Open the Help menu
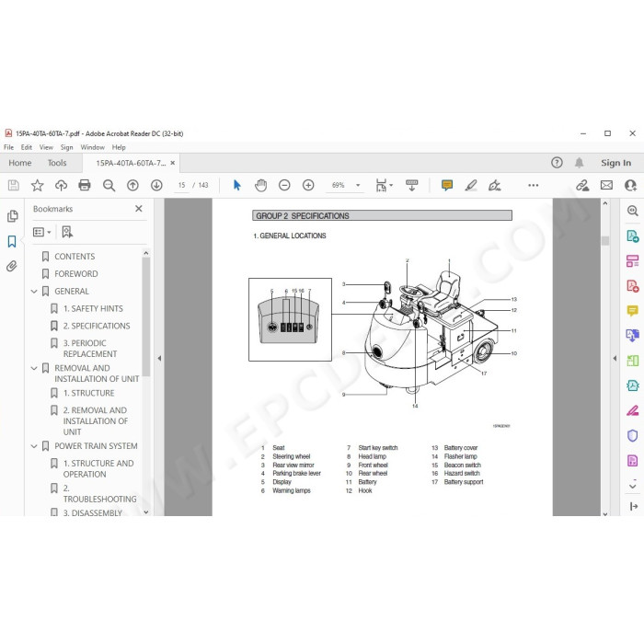Screen dimensions: 644x644 [x=119, y=147]
